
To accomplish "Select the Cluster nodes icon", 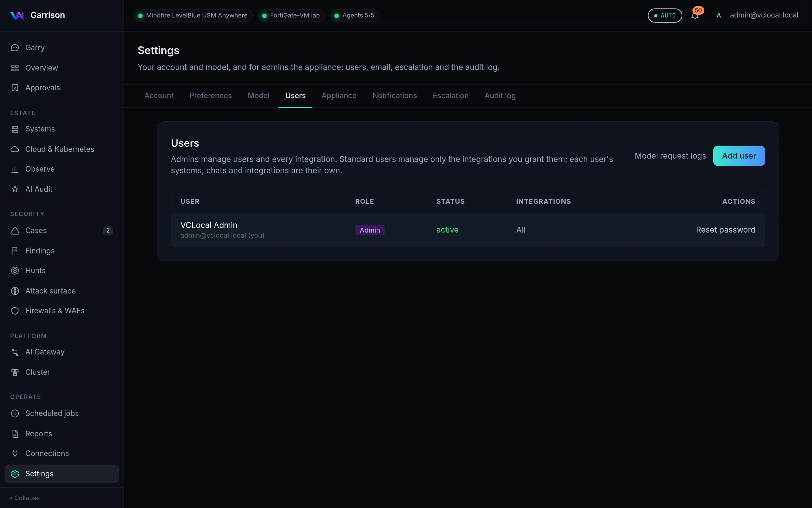I will (x=15, y=372).
